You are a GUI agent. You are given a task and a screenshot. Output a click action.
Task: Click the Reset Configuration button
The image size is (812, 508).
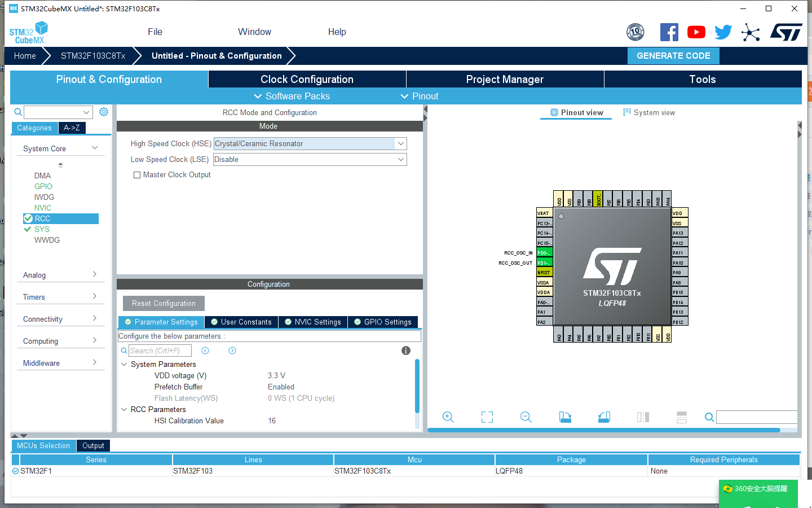[x=164, y=303]
